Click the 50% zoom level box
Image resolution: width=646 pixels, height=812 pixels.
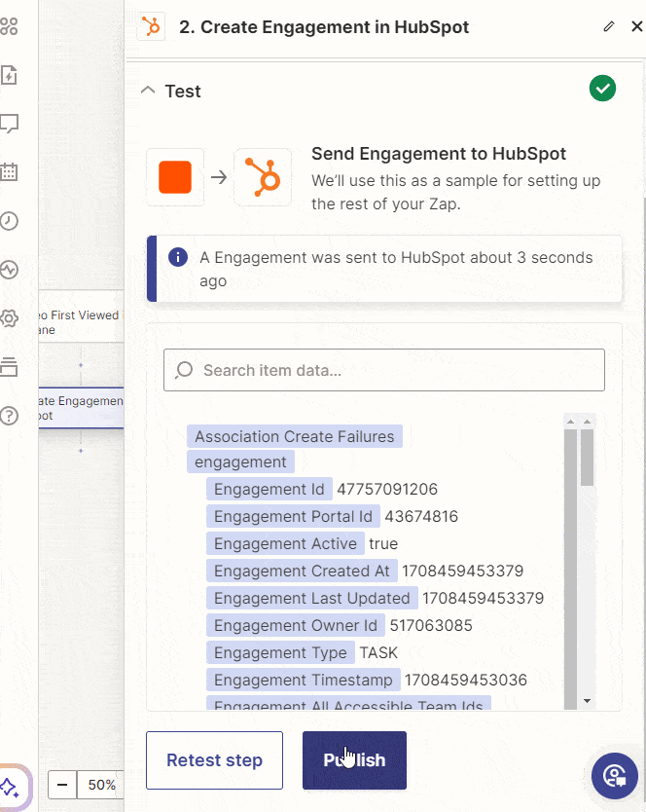101,785
